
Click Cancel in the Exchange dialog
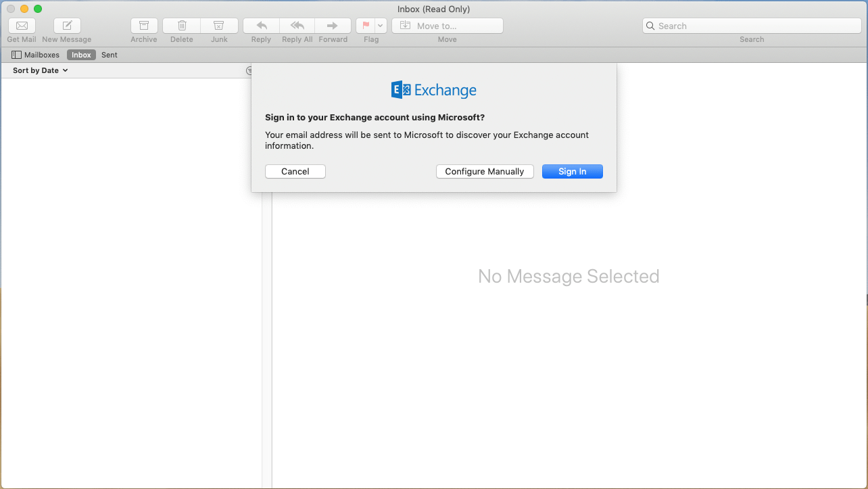[295, 172]
